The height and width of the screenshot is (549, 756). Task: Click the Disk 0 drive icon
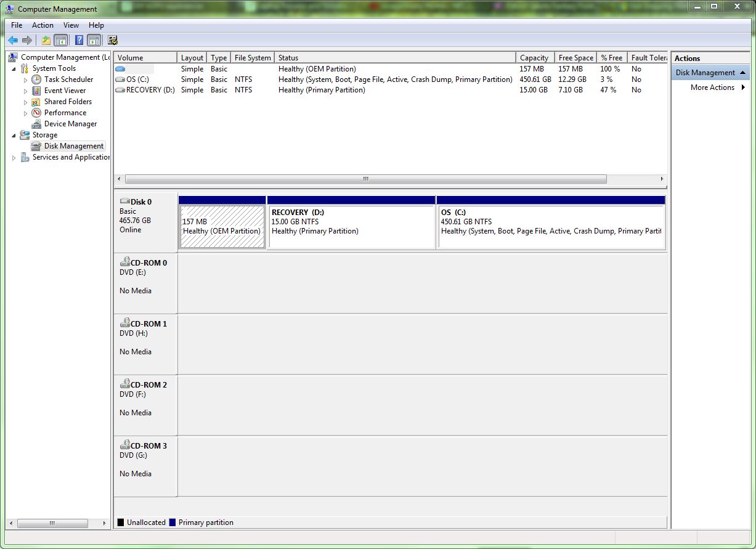[124, 201]
